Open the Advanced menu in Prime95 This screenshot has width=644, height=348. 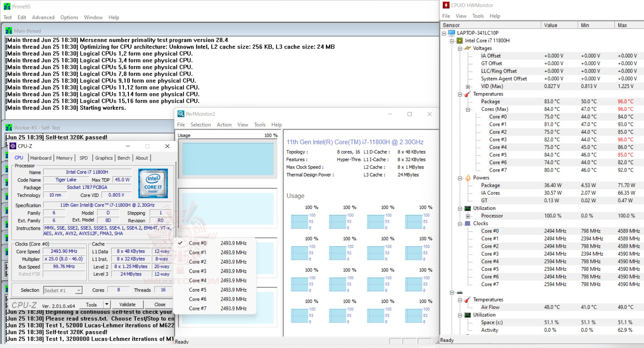[x=43, y=17]
